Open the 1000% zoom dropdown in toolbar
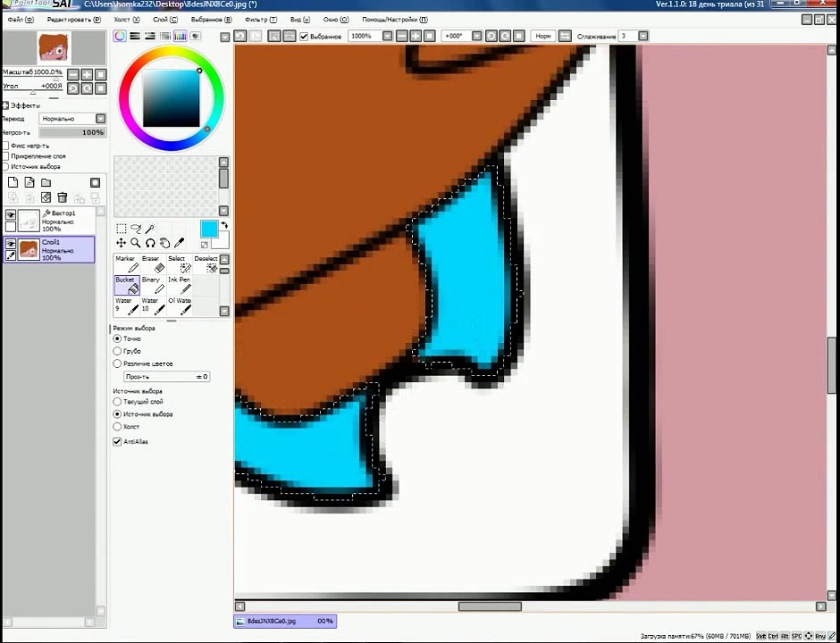The width and height of the screenshot is (840, 643). pyautogui.click(x=387, y=36)
